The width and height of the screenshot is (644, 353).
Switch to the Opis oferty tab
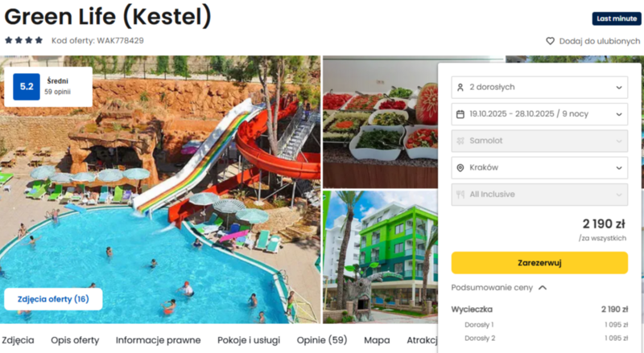coord(75,340)
